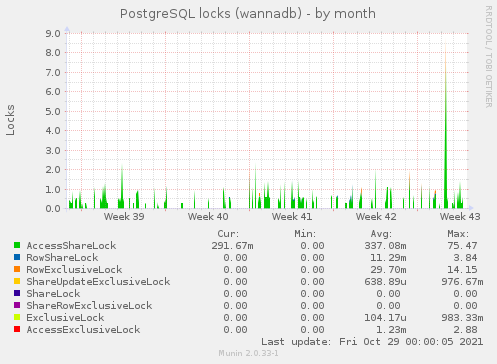Click the AccessShareLock current value 291.67m

232,246
